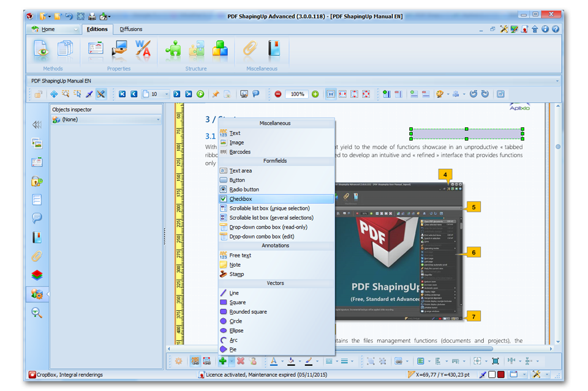Click the eye-document Methods icon

tap(41, 49)
